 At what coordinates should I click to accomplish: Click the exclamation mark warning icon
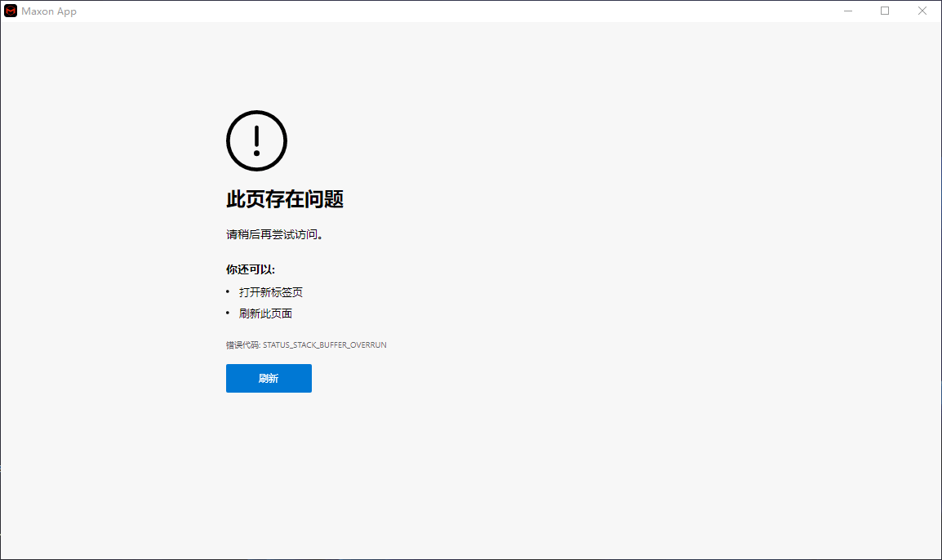[x=256, y=140]
